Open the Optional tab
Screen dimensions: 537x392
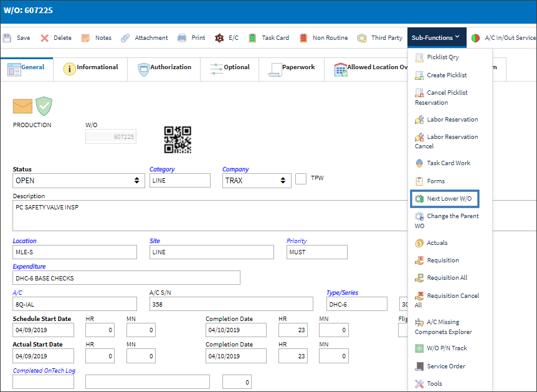230,69
